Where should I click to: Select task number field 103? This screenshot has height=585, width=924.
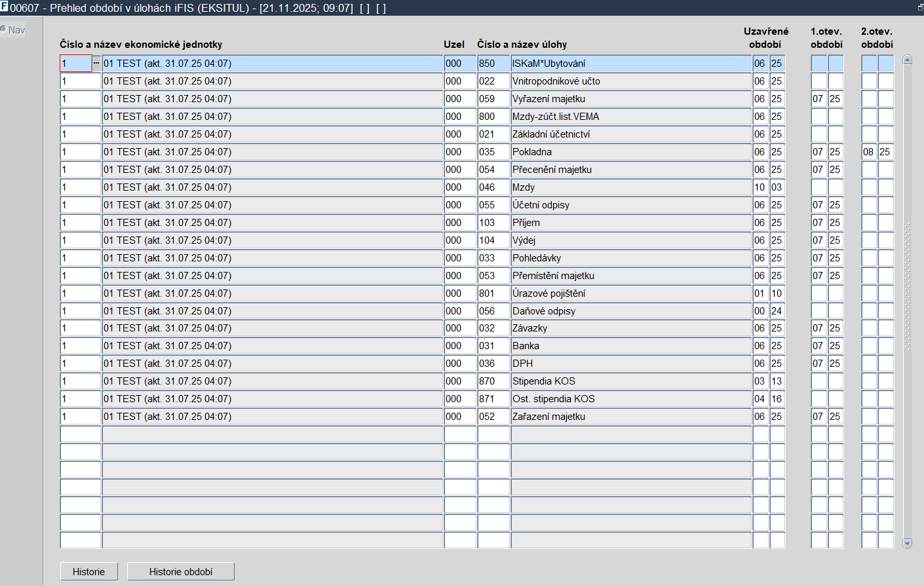click(x=493, y=223)
